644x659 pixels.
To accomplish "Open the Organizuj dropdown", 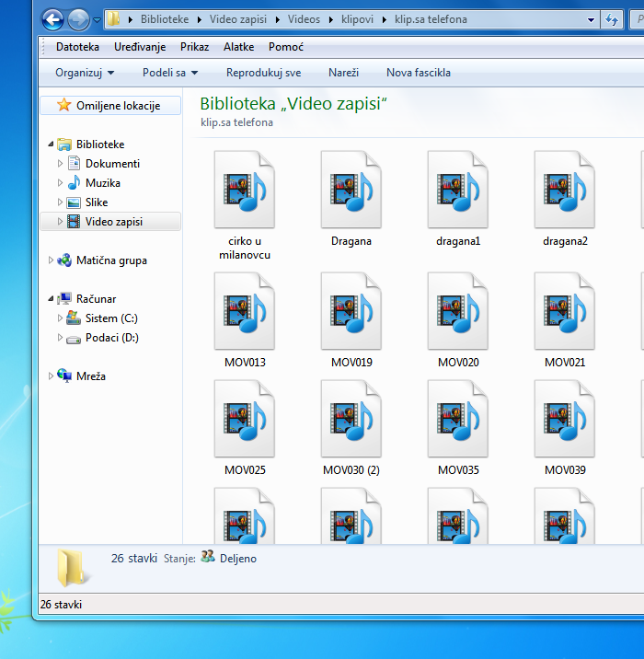I will tap(85, 73).
